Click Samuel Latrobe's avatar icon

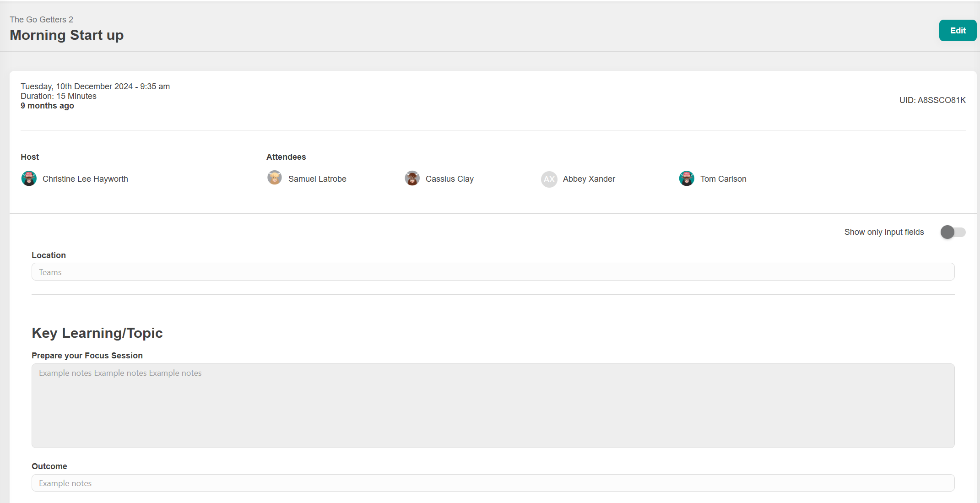[275, 178]
